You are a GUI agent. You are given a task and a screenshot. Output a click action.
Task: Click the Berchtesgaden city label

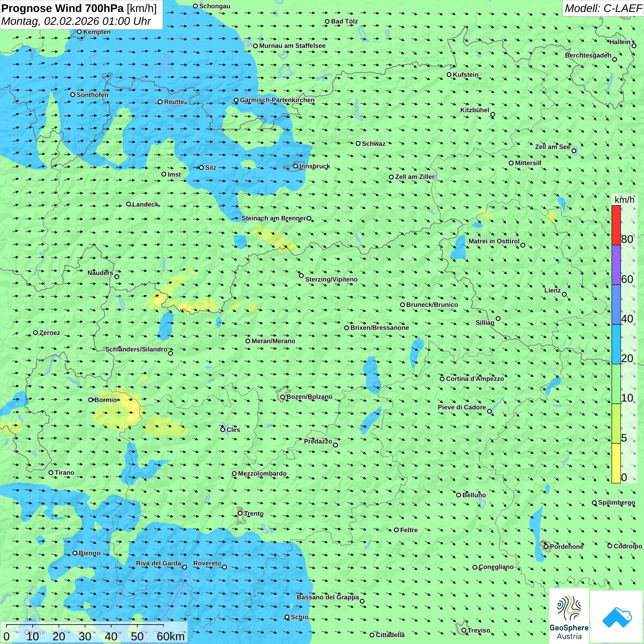(588, 55)
